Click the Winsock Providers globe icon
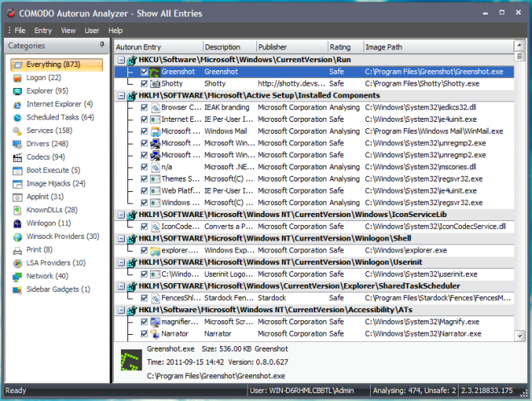Image resolution: width=532 pixels, height=401 pixels. pos(18,236)
